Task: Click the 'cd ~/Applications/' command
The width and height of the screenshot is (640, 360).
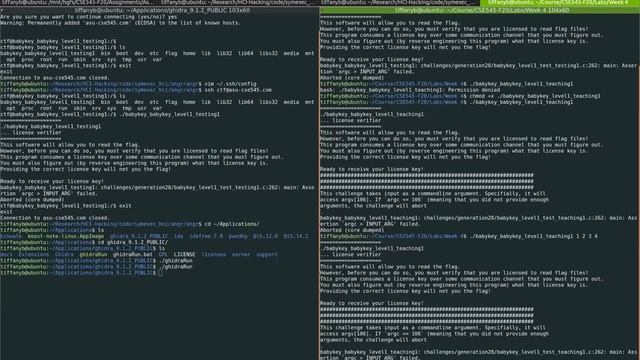Action: click(232, 224)
